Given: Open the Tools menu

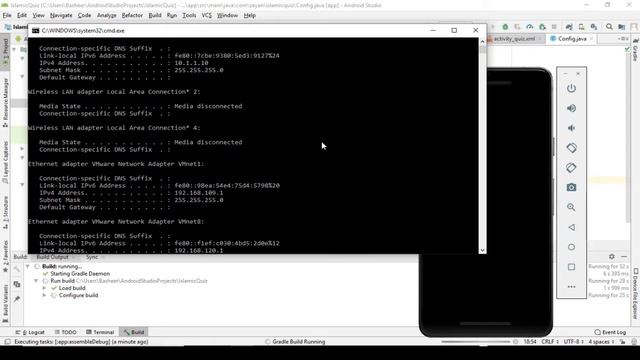Looking at the screenshot, I should click(x=189, y=16).
